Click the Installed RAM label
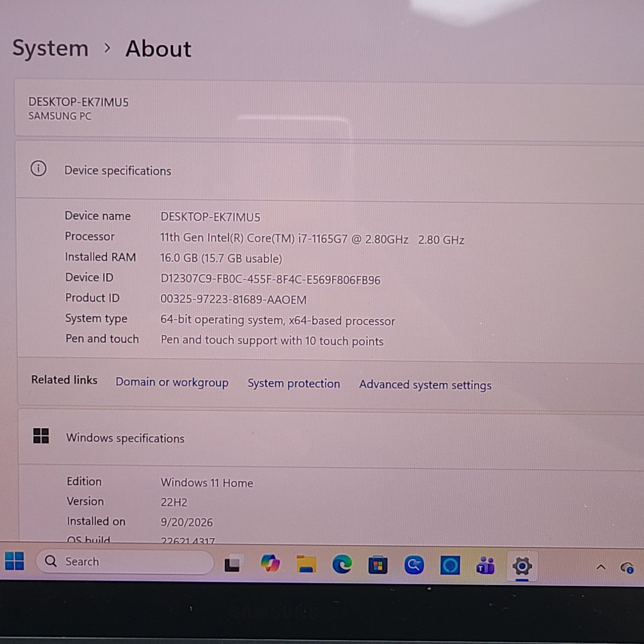 (100, 257)
